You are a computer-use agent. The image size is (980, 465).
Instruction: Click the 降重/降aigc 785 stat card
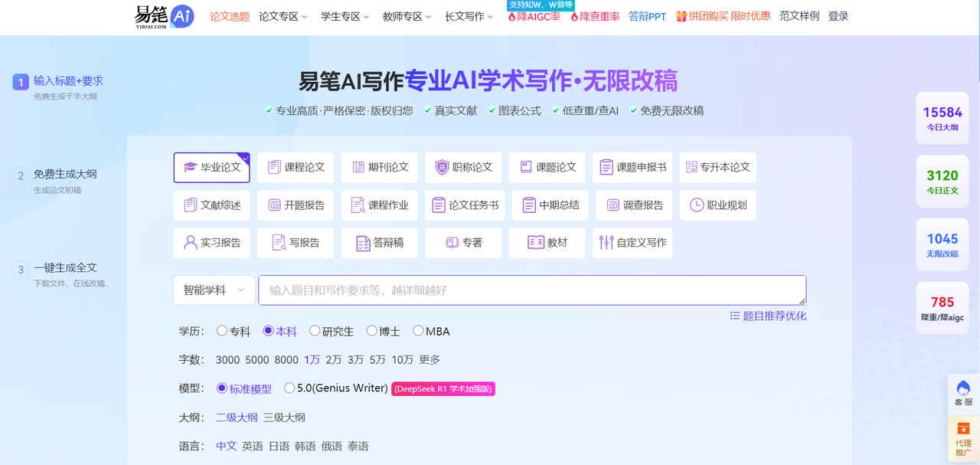pyautogui.click(x=942, y=308)
